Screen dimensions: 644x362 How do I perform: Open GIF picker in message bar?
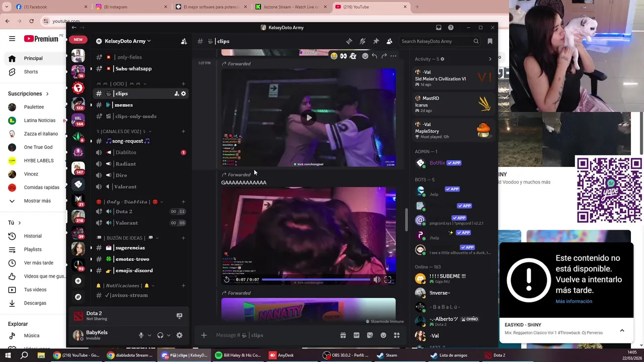pos(356,335)
